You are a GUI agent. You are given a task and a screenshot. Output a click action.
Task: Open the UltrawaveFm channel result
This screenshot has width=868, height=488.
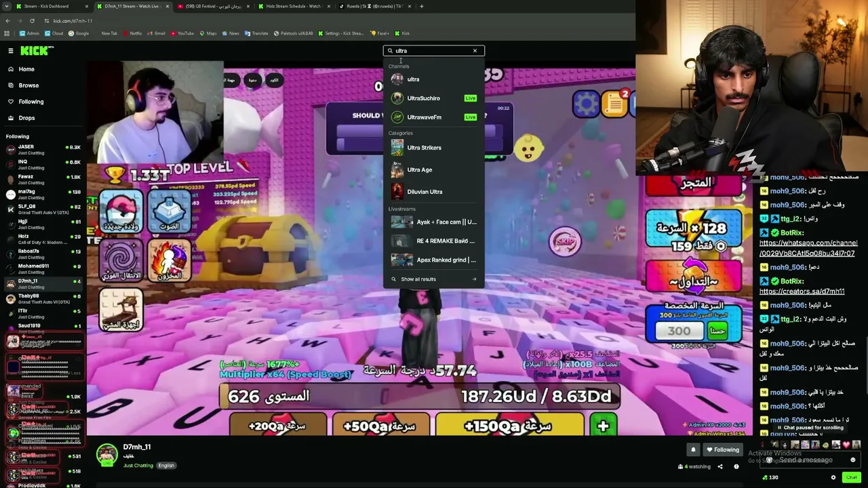point(434,117)
